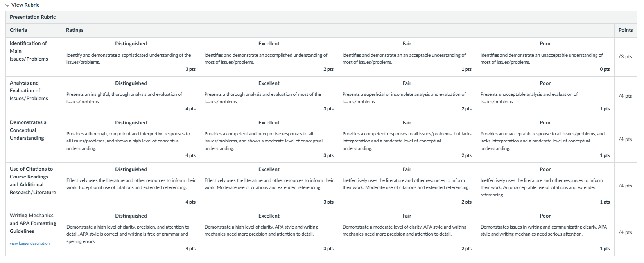The width and height of the screenshot is (644, 263).
Task: Select Poor rating for Identification of Main Issues
Action: (x=545, y=57)
